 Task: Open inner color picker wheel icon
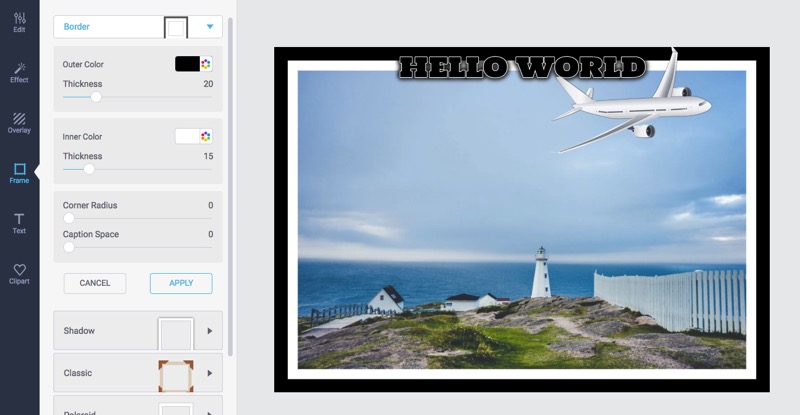tap(206, 136)
